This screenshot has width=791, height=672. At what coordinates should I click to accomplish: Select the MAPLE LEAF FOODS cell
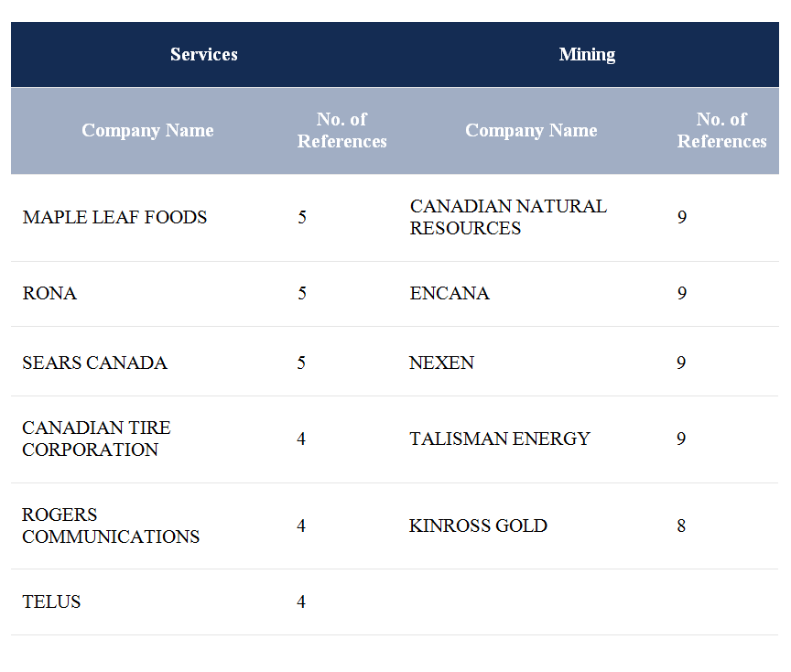(x=114, y=218)
